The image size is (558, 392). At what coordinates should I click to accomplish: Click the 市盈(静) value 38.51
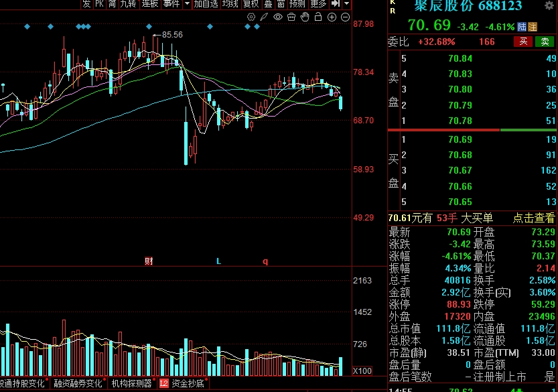[x=459, y=353]
